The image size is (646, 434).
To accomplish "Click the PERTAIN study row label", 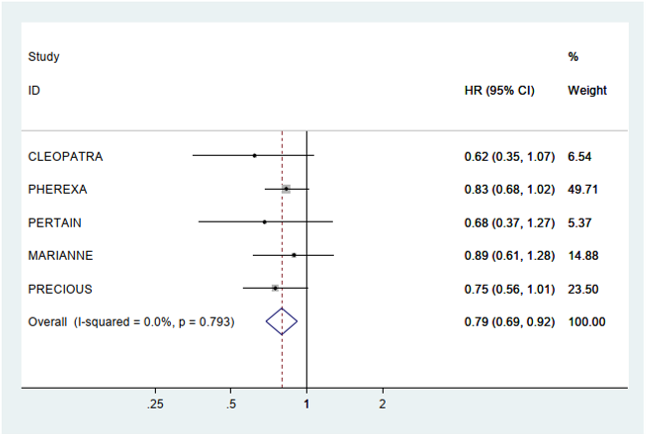I will coord(55,222).
